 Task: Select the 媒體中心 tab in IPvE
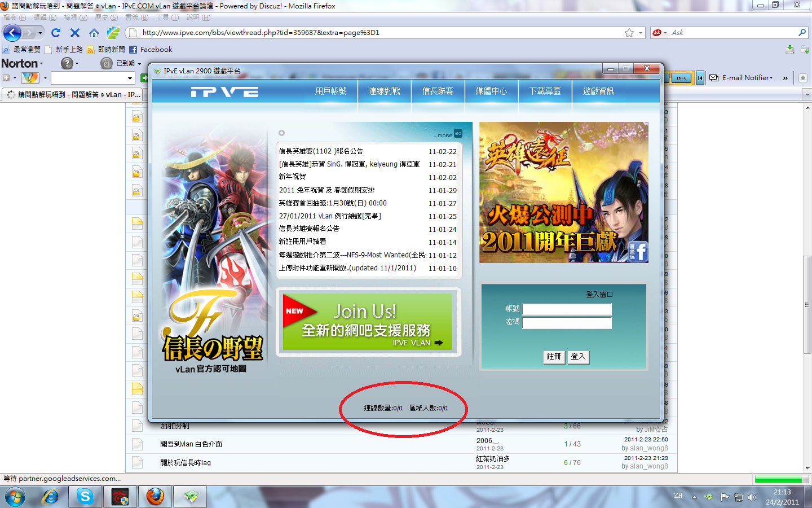[492, 91]
